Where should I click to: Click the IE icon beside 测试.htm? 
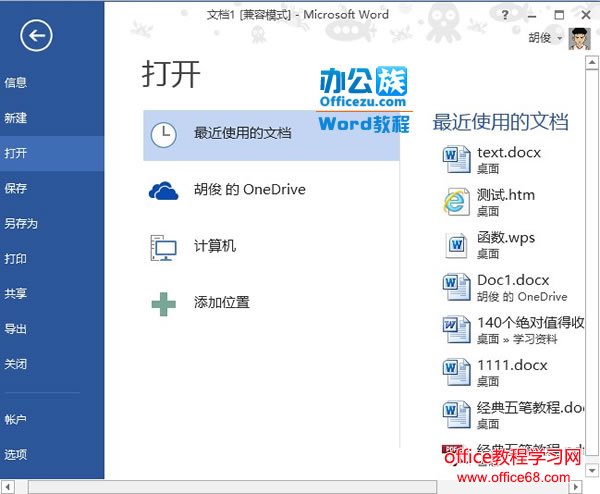456,201
